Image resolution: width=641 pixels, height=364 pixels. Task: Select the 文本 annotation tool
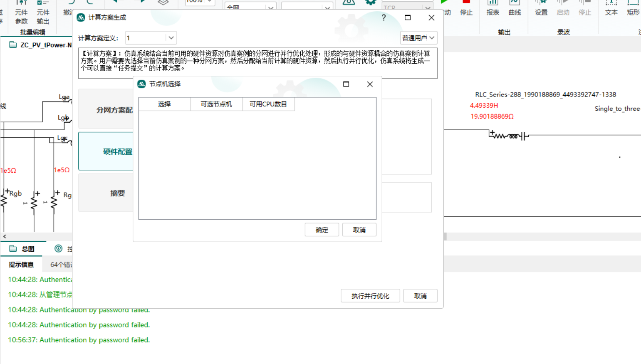tap(611, 8)
